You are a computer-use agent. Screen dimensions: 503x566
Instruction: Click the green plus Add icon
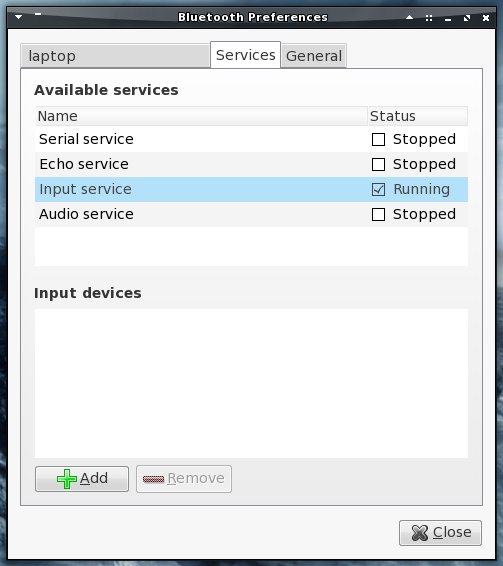click(67, 479)
